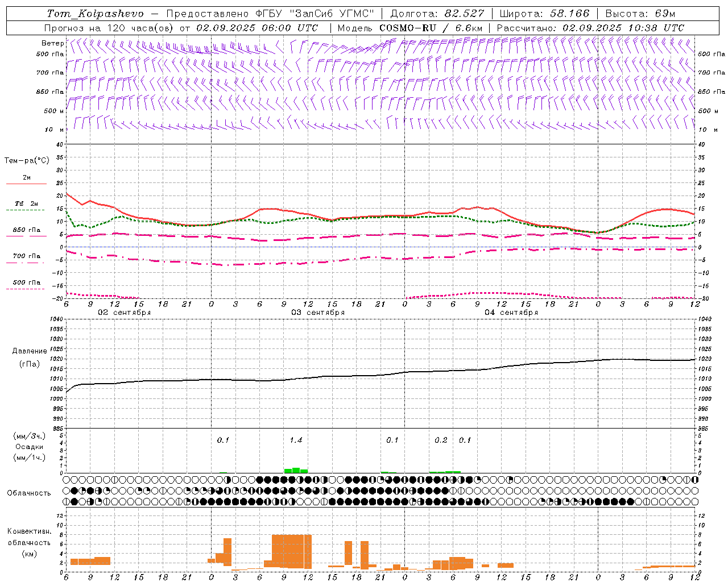Click the latitude value Широта: 58.166

[545, 14]
